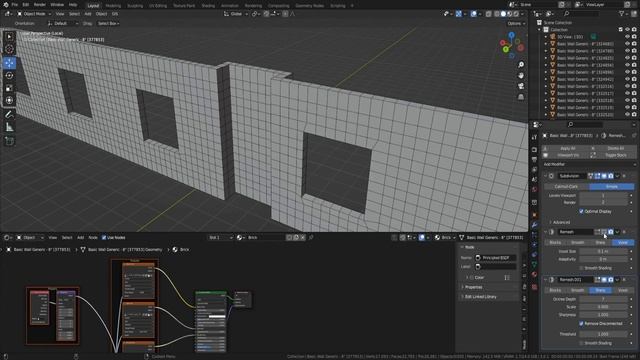Click the Toggle Stack button

pos(615,155)
